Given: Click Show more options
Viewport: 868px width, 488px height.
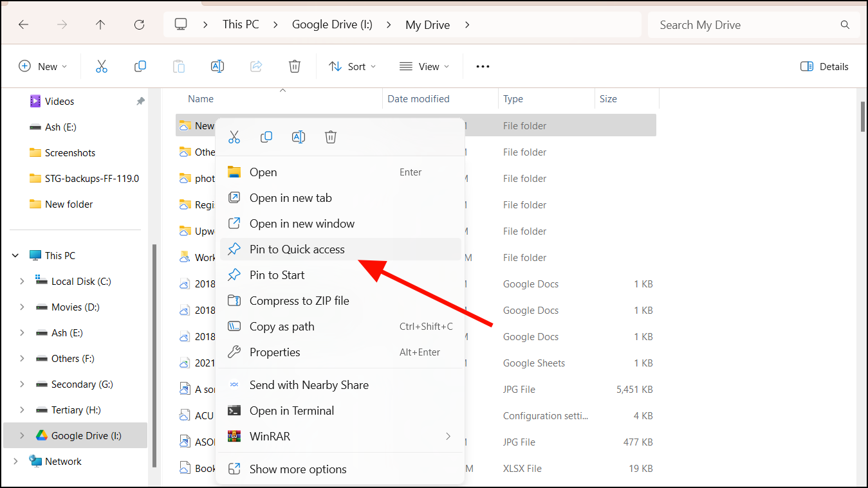Looking at the screenshot, I should pos(297,469).
